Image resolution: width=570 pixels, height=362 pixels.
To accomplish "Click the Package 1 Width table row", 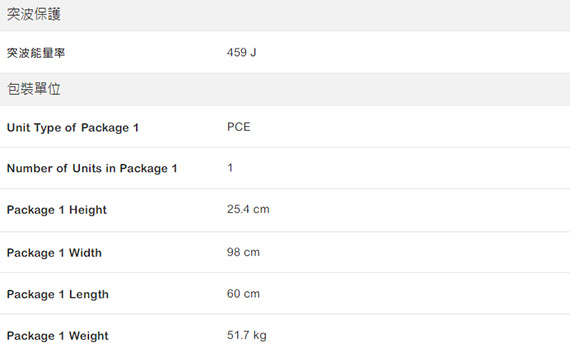I will coord(285,252).
